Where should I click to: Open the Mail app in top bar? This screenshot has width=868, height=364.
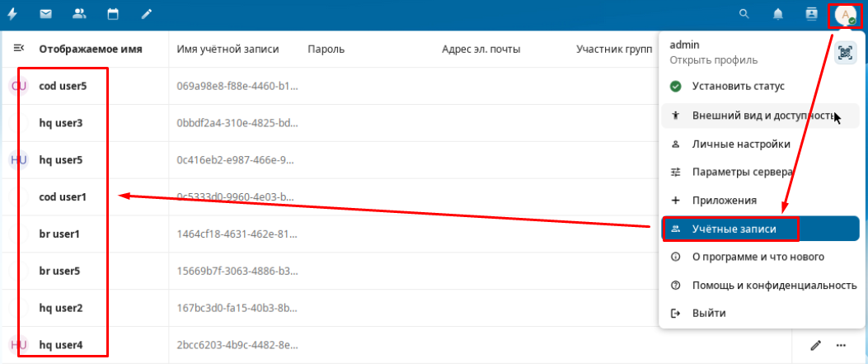point(46,14)
